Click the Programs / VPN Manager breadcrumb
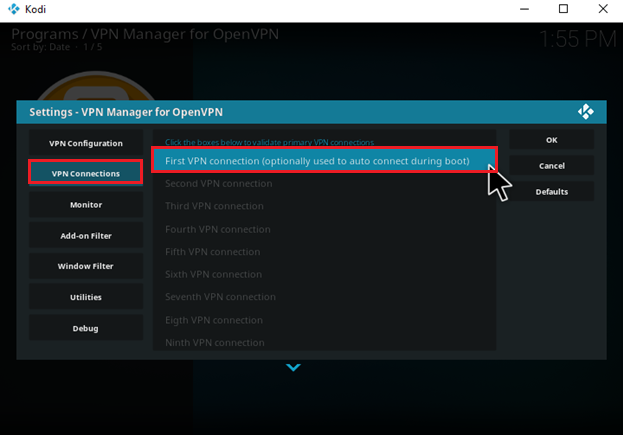Image resolution: width=623 pixels, height=435 pixels. [x=145, y=34]
